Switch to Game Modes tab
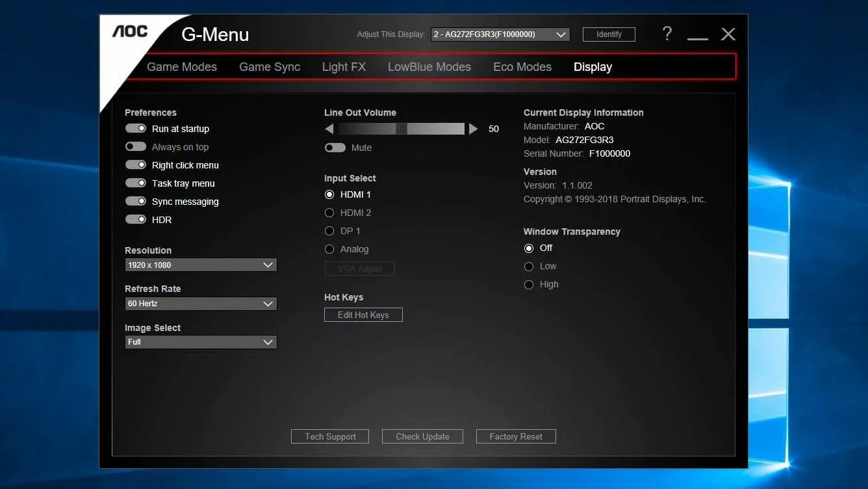 point(182,67)
